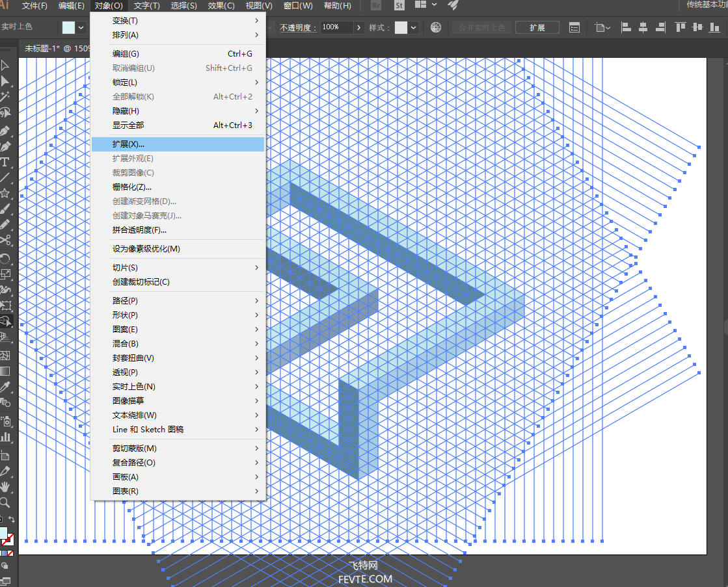Swap fill and stroke arrows
The width and height of the screenshot is (728, 587).
point(12,521)
